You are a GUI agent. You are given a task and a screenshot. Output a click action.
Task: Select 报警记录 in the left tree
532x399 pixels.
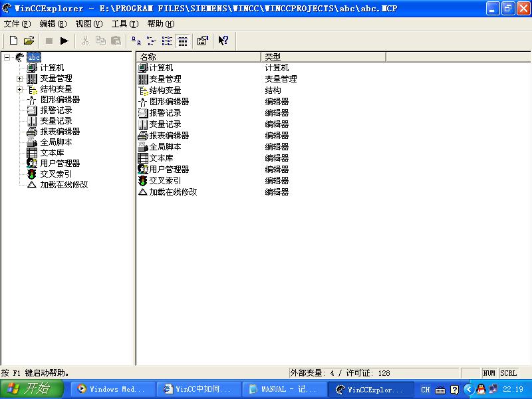[x=56, y=110]
